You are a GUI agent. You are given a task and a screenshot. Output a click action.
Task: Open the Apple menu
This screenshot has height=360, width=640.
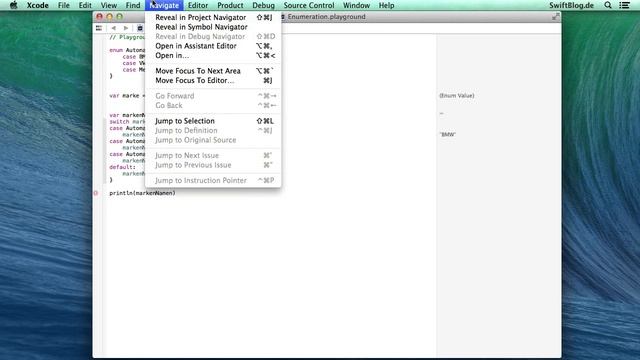point(13,5)
